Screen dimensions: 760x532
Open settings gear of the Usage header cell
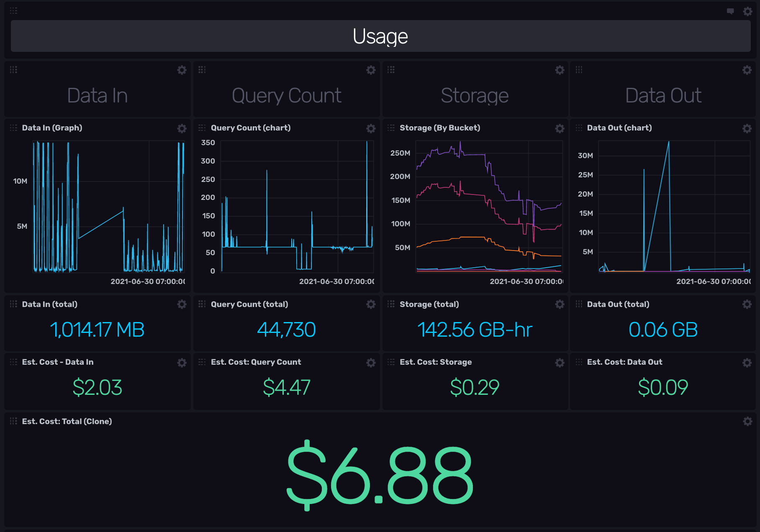coord(747,11)
